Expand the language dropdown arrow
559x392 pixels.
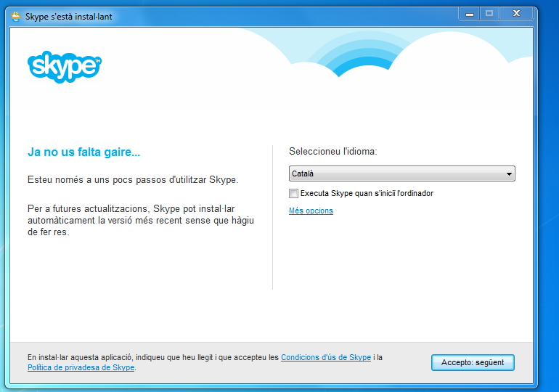click(509, 174)
